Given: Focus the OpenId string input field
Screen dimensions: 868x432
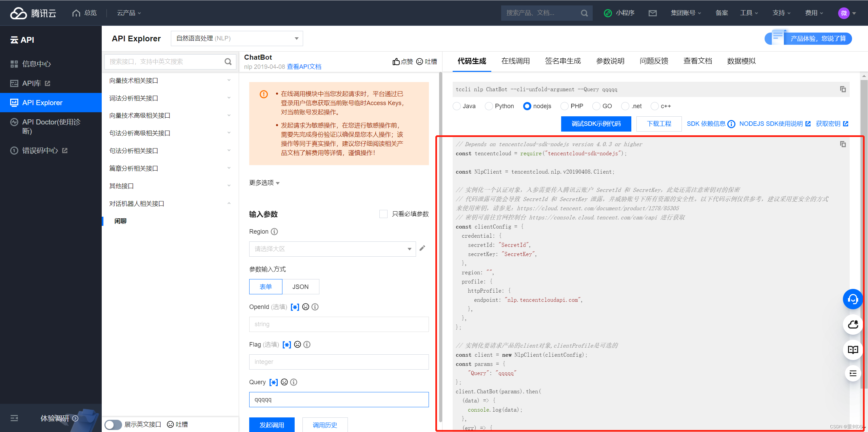Looking at the screenshot, I should [x=339, y=324].
